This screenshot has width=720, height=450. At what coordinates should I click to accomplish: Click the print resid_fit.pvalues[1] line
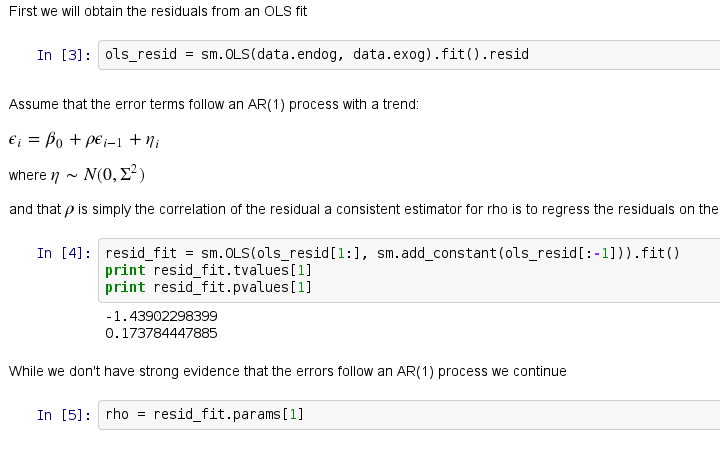click(208, 287)
